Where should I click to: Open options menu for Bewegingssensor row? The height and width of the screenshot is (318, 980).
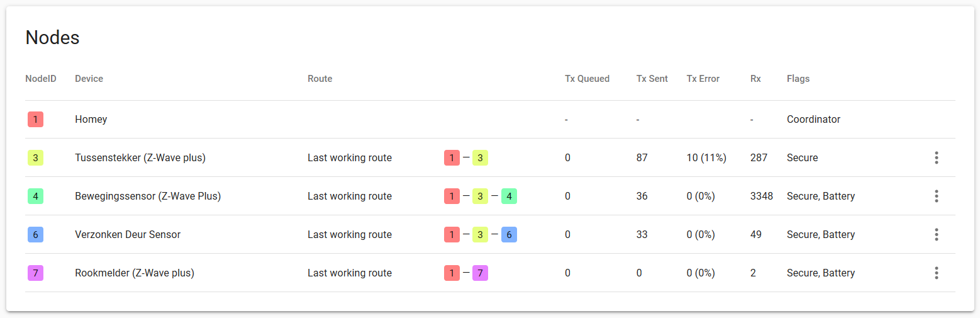pyautogui.click(x=936, y=196)
